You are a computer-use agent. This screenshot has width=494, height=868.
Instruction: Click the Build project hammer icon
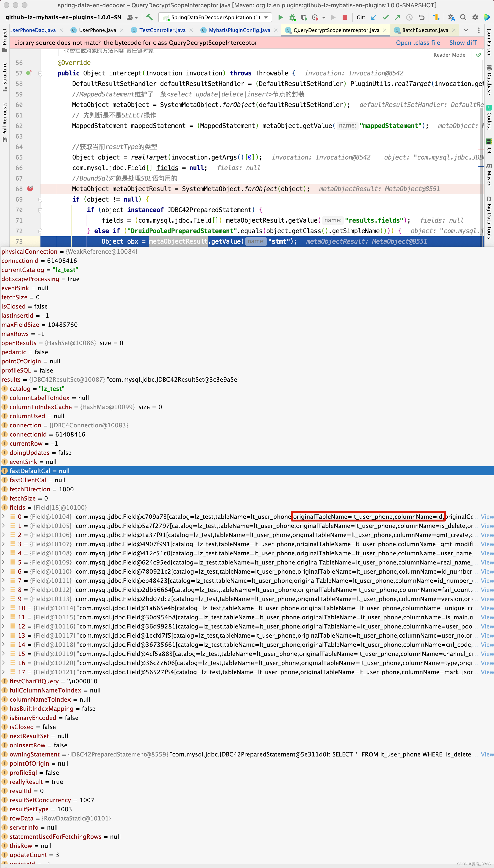(149, 17)
